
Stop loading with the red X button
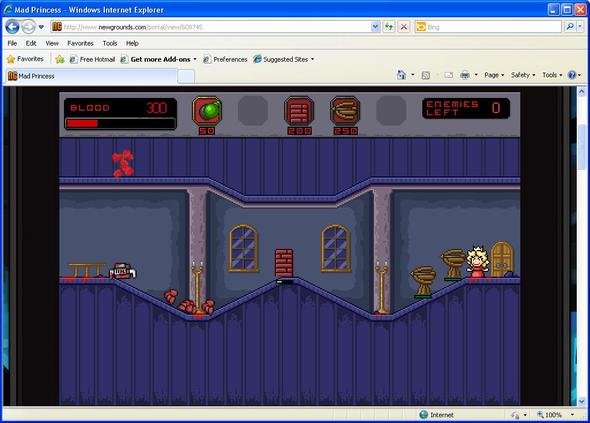point(403,27)
